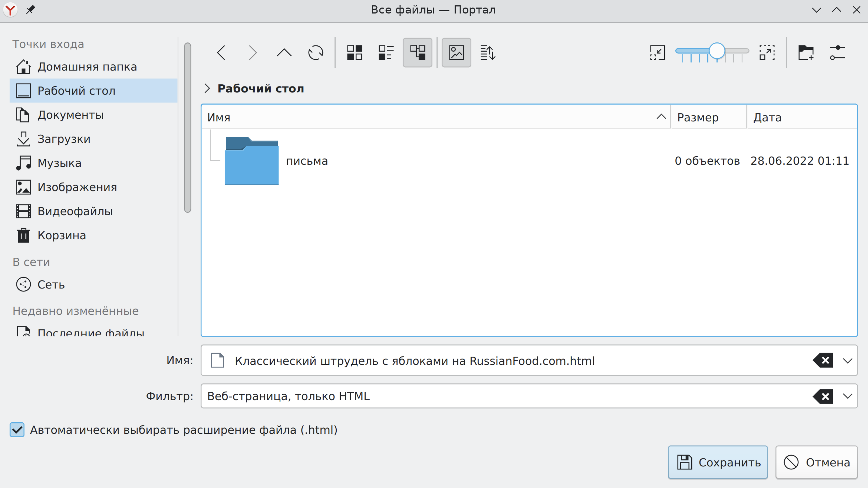Viewport: 868px width, 488px height.
Task: Clear the Фильтр field
Action: click(x=823, y=396)
